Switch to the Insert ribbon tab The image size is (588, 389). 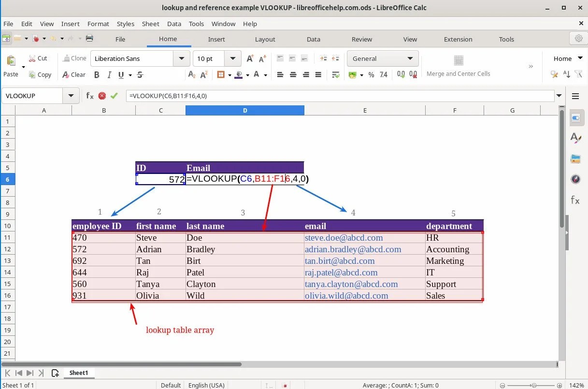216,39
